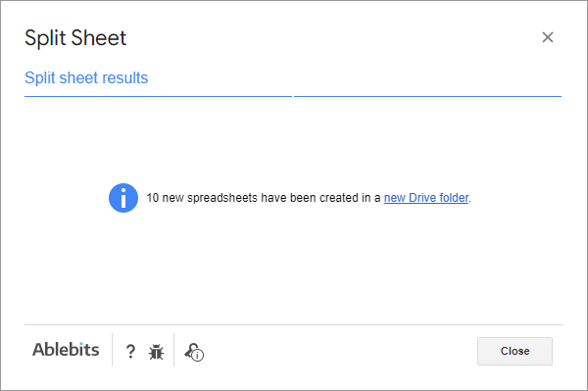588x391 pixels.
Task: Open help via the question mark icon
Action: coord(130,351)
